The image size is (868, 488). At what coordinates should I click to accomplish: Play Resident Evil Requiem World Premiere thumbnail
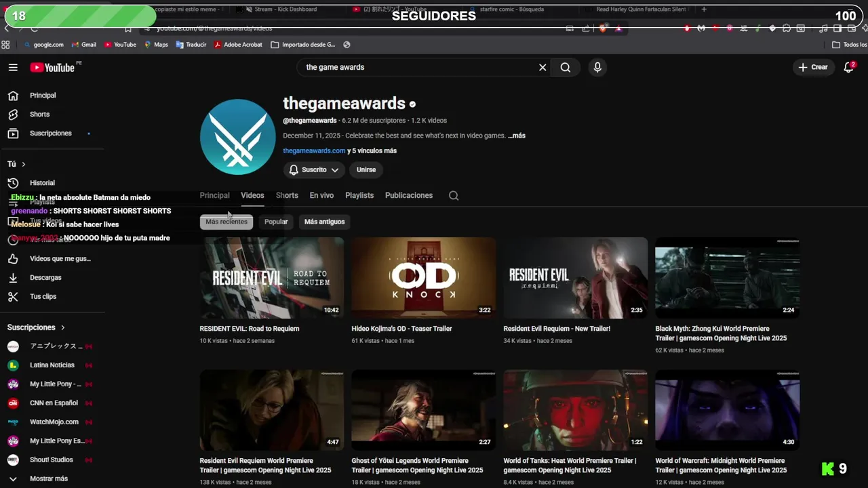pos(272,410)
